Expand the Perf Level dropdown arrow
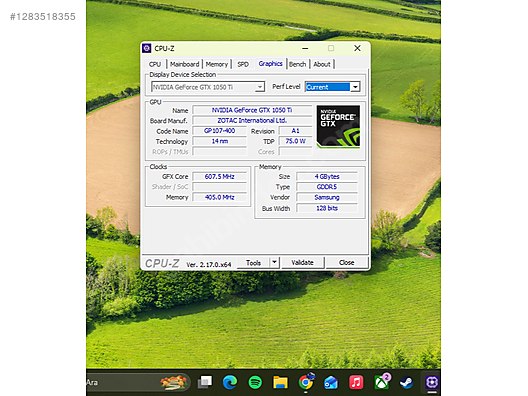 355,87
